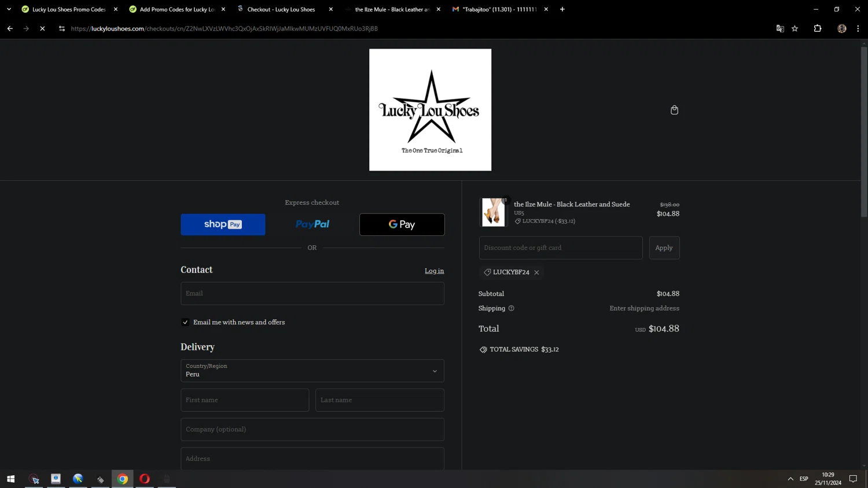Open Chrome from the taskbar

coord(123,479)
